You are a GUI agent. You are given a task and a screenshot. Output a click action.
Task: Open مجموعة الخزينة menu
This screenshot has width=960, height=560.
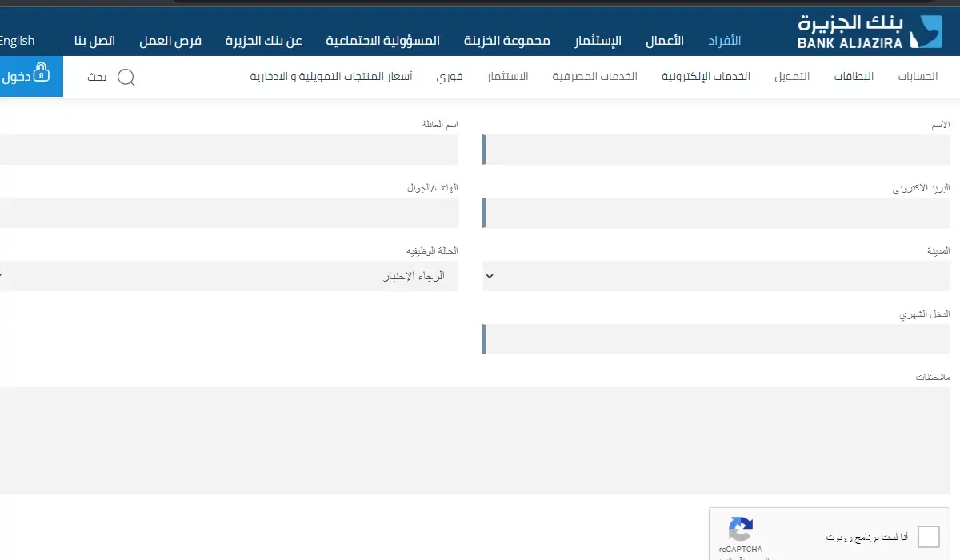click(x=507, y=41)
